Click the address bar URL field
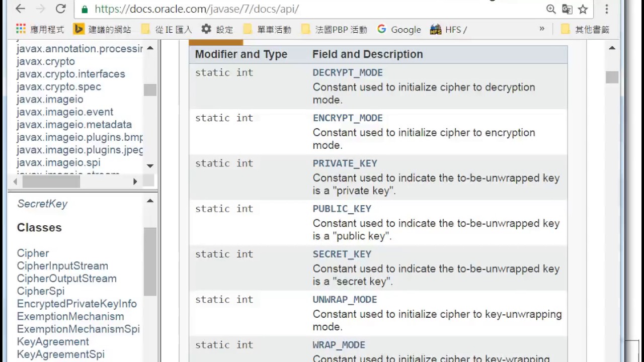 pos(302,9)
